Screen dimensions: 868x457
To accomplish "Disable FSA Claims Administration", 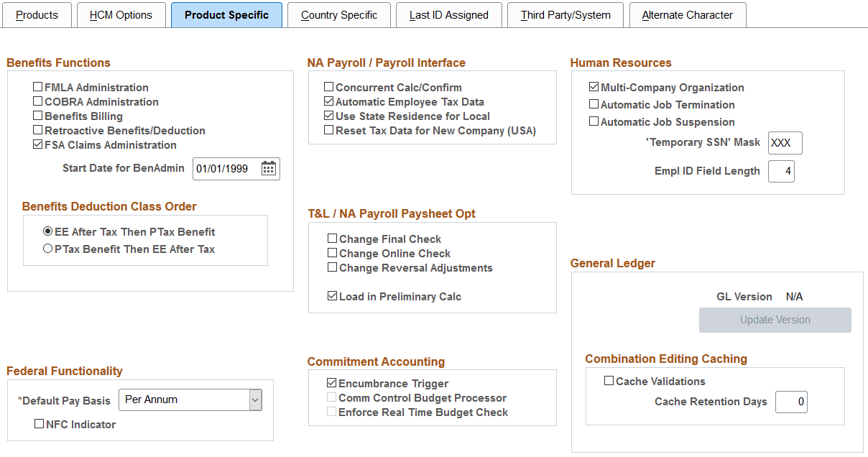I will (x=37, y=144).
